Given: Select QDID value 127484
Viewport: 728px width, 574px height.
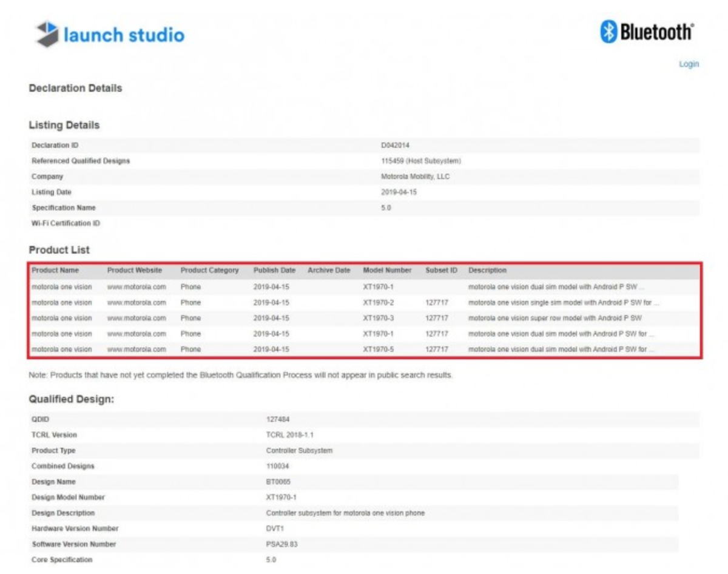Looking at the screenshot, I should (x=277, y=419).
